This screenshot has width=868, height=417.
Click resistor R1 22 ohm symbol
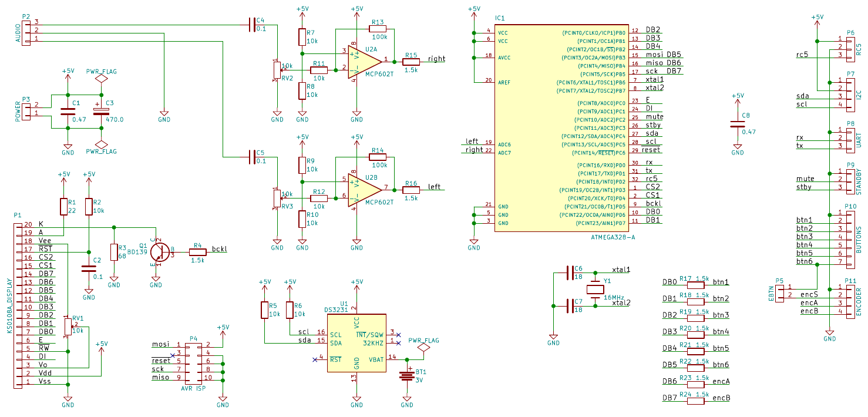tap(64, 206)
